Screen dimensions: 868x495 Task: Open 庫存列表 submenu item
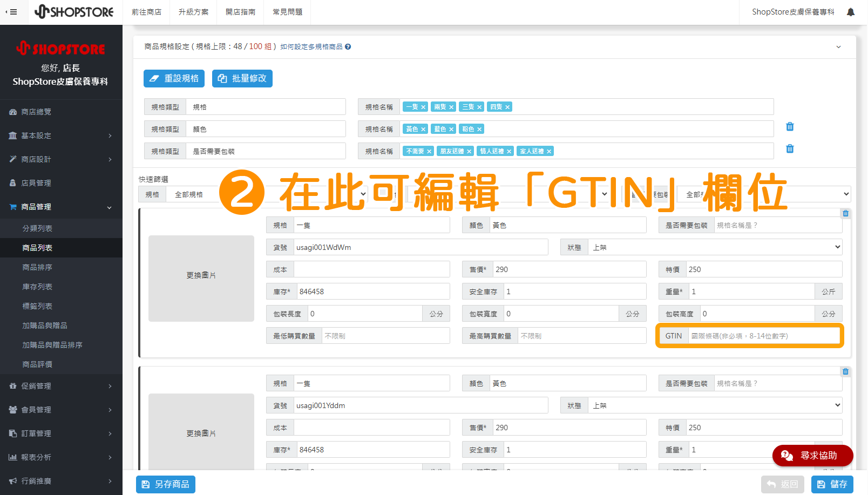(x=61, y=287)
